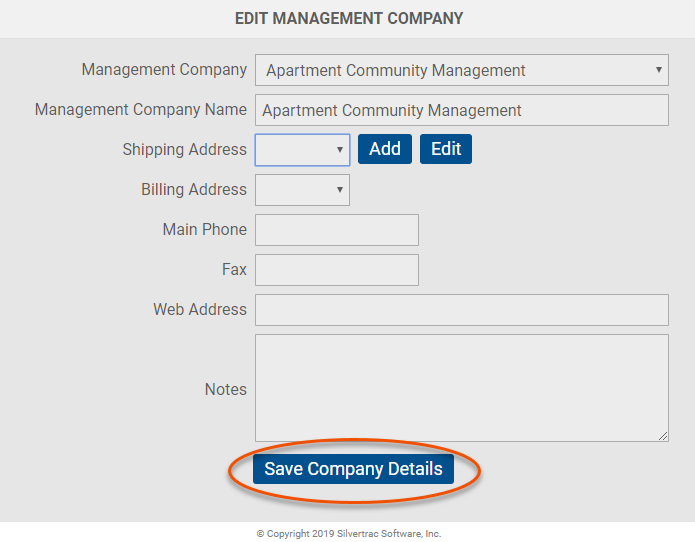Click the Management Company Name text field
Image resolution: width=695 pixels, height=542 pixels.
pyautogui.click(x=461, y=110)
